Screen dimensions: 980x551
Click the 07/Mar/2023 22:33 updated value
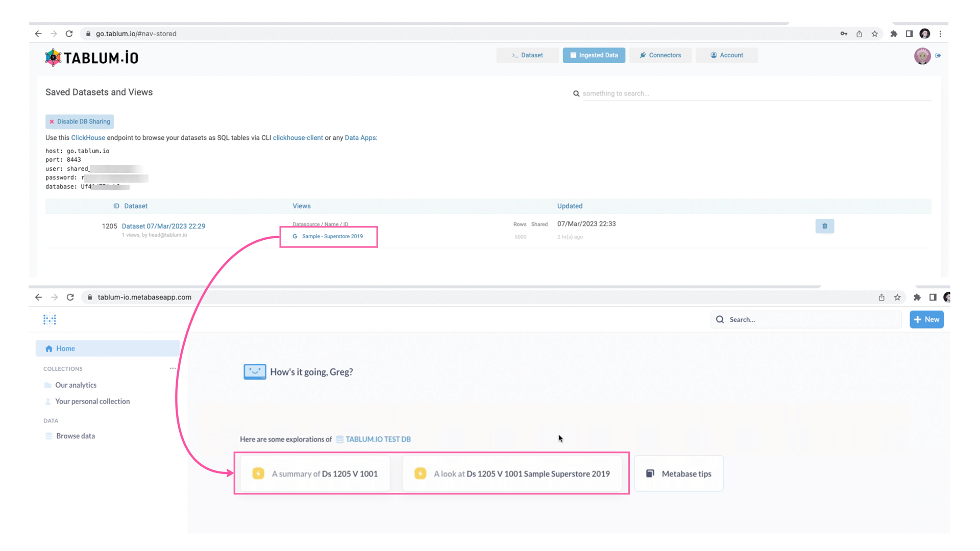pyautogui.click(x=586, y=224)
